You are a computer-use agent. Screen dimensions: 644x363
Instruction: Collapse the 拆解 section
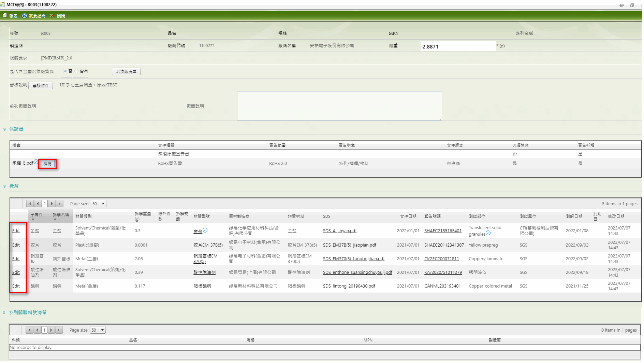(4, 186)
